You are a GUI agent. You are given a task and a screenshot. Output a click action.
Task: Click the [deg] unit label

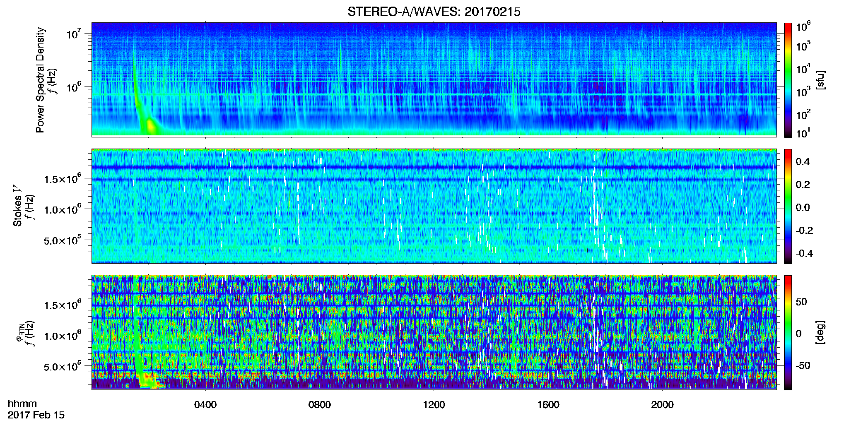point(820,332)
